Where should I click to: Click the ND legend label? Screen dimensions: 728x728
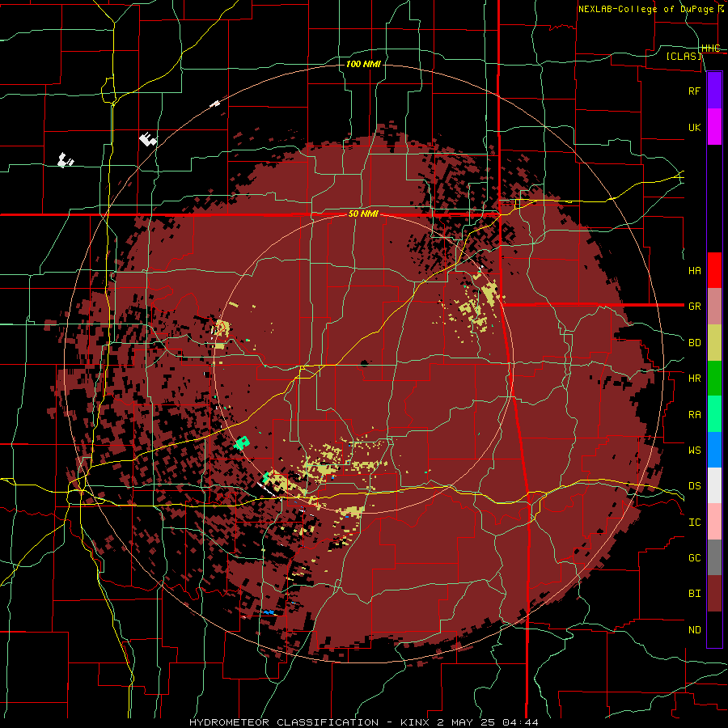click(694, 630)
